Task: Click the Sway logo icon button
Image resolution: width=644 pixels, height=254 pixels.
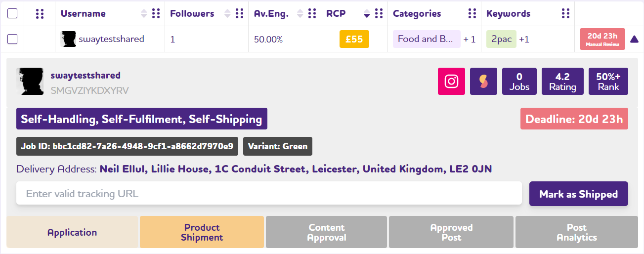Action: [483, 81]
